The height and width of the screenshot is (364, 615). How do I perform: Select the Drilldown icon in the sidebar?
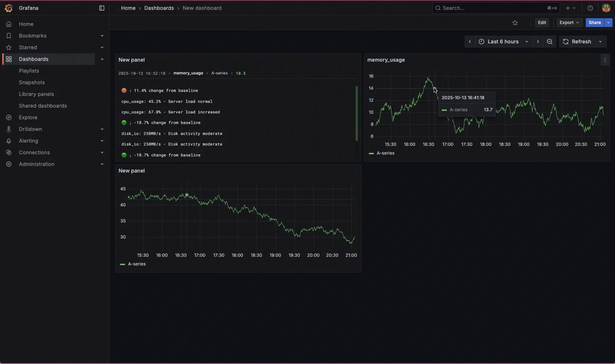click(x=8, y=129)
